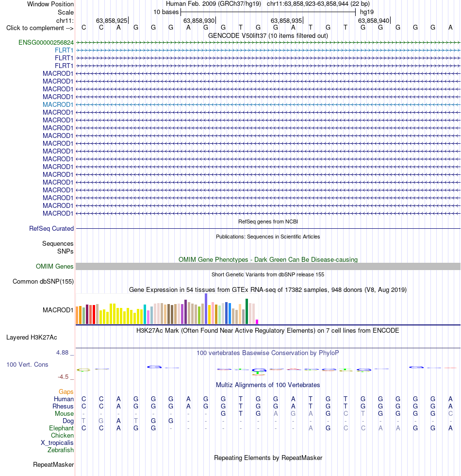Click the chr11:63,858,923-63,858,944 (22 bp) position text
This screenshot has width=461, height=476.
tap(318, 4)
